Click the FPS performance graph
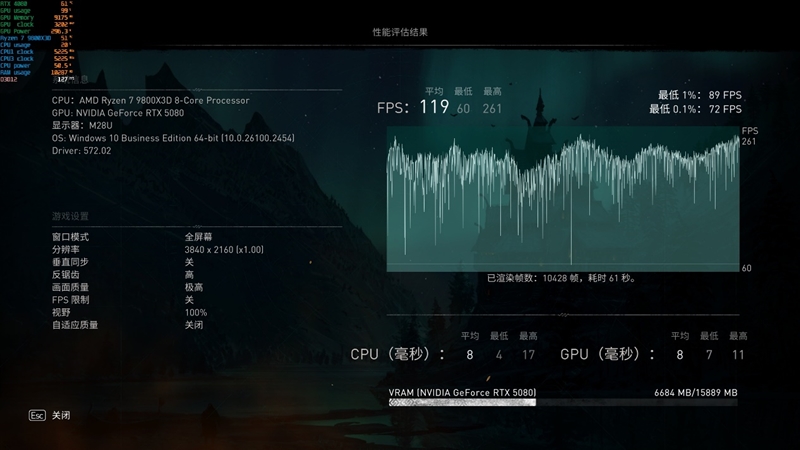Screen dimensions: 800x450 (563, 198)
